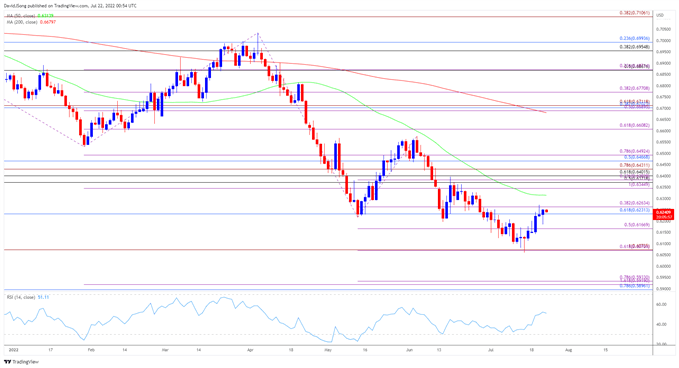Click the 0.382(0.67708) Fibonacci label
679x368 pixels.
click(634, 88)
